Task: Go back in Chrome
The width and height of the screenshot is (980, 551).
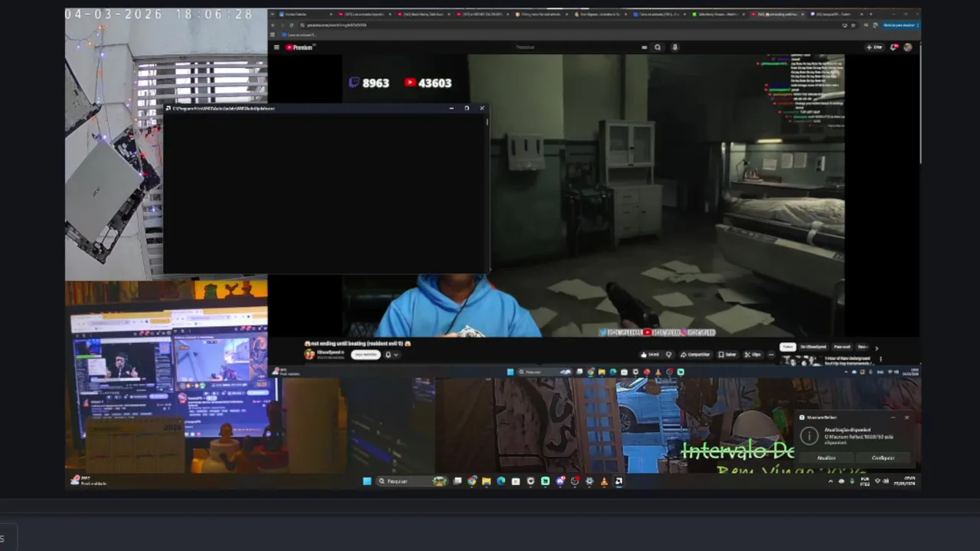Action: 273,25
